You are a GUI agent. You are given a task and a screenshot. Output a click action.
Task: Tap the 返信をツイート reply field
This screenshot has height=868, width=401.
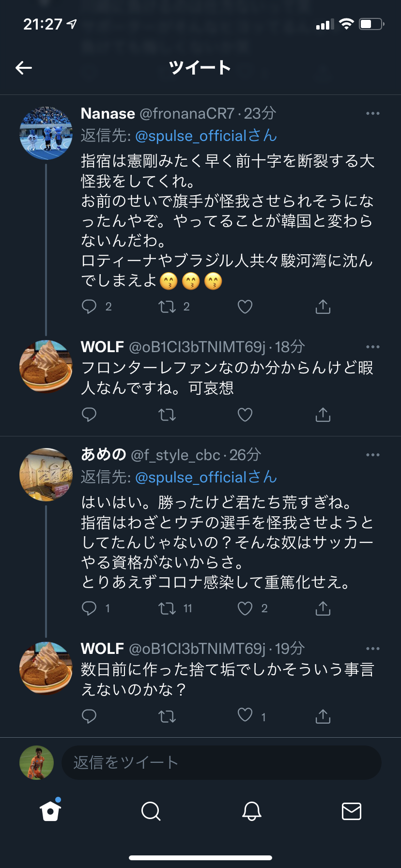(x=221, y=763)
